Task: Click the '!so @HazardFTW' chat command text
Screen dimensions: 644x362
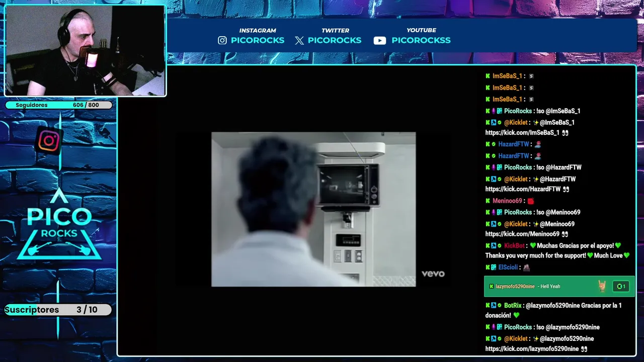Action: click(x=559, y=167)
